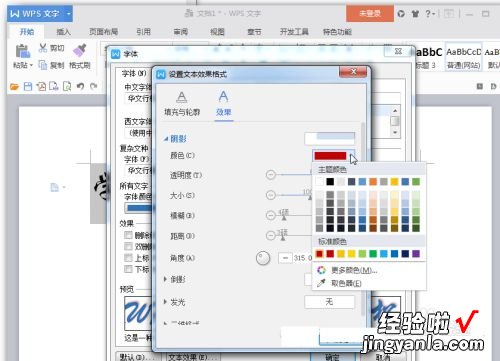Viewport: 500px width, 361px height.
Task: Click scroll-down arrow in Font dialog list
Action: [x=395, y=132]
